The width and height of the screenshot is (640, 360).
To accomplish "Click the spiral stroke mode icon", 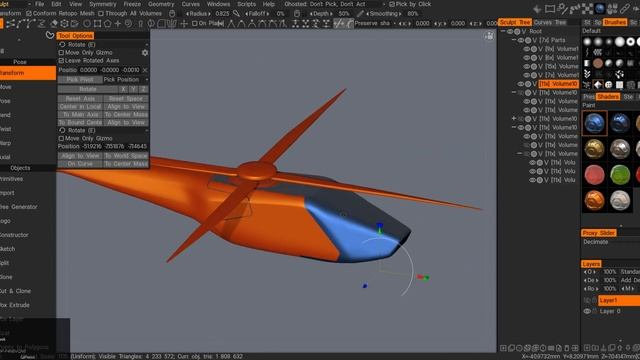I will tap(128, 24).
